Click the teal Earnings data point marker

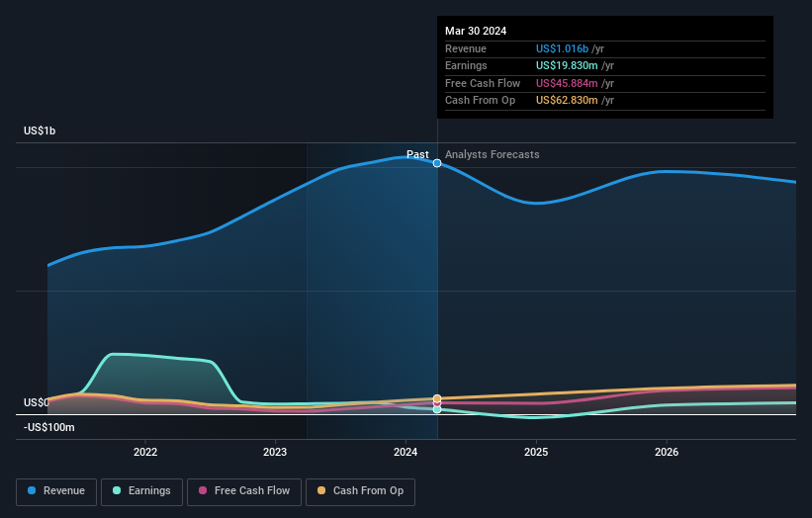coord(437,409)
